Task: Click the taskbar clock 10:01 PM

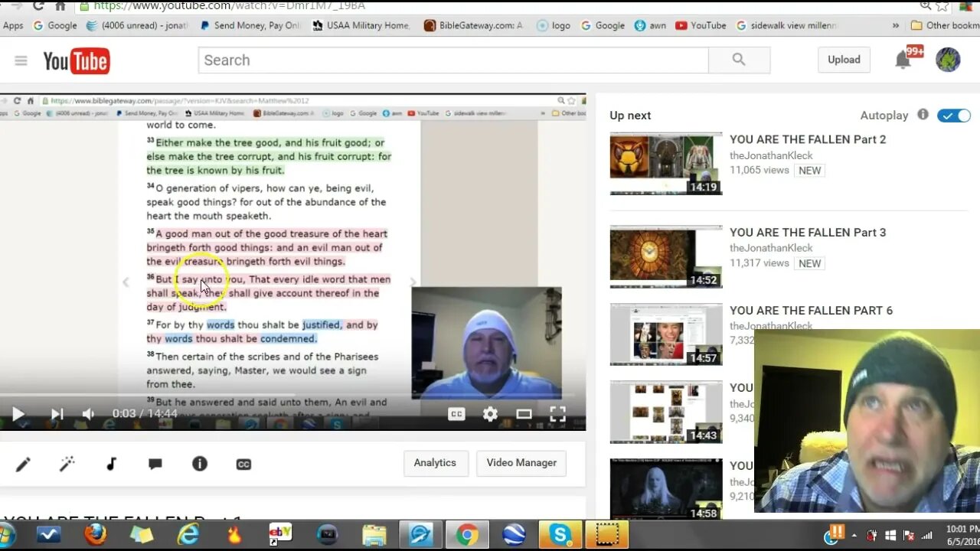Action: tap(961, 529)
